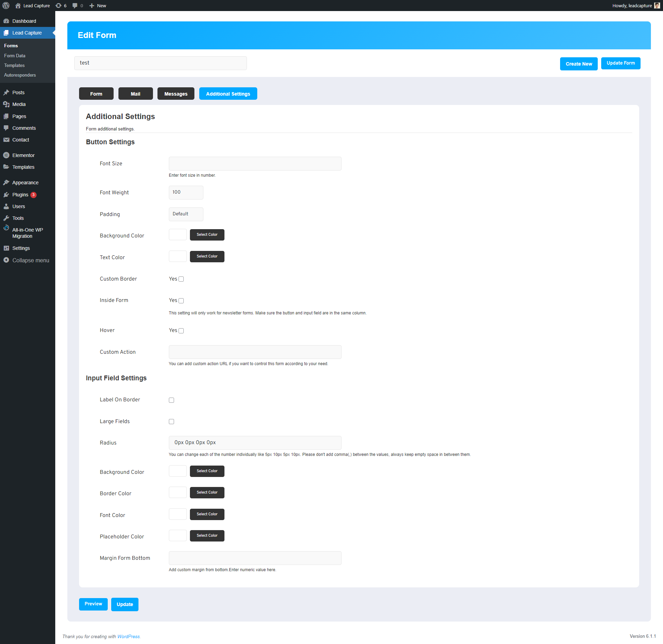This screenshot has width=663, height=644.
Task: Open the Font Weight dropdown showing 100
Action: click(x=186, y=192)
